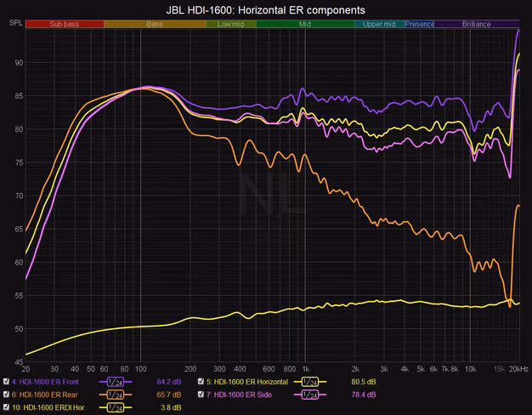Click the 1/24 smoothing icon for ERDI Hor.
Viewport: 532px width, 415px height.
(116, 407)
